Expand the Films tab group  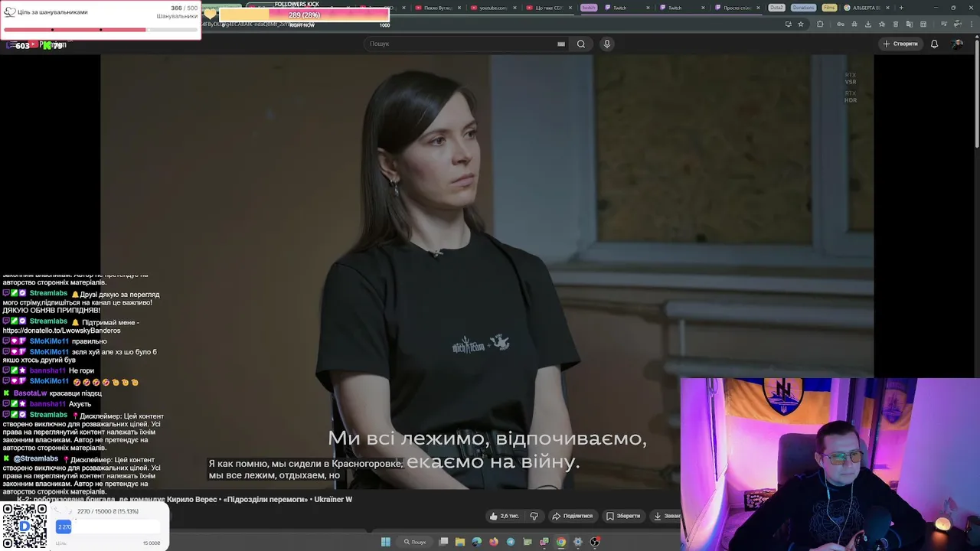(829, 8)
